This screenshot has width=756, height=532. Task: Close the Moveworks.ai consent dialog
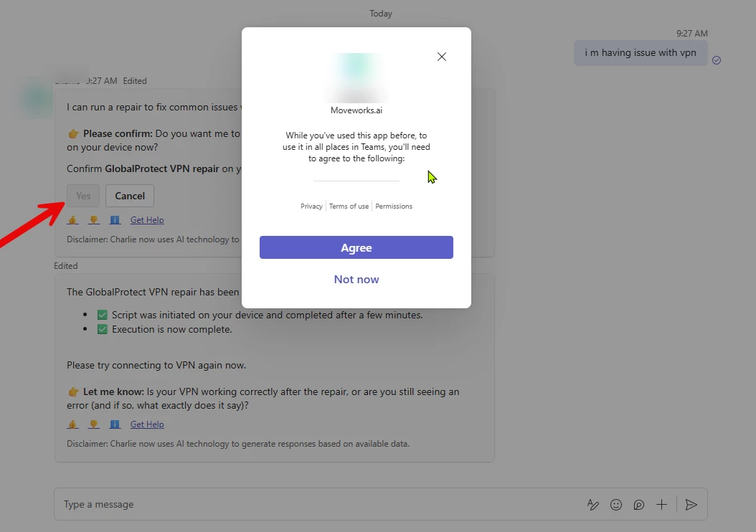click(x=442, y=57)
